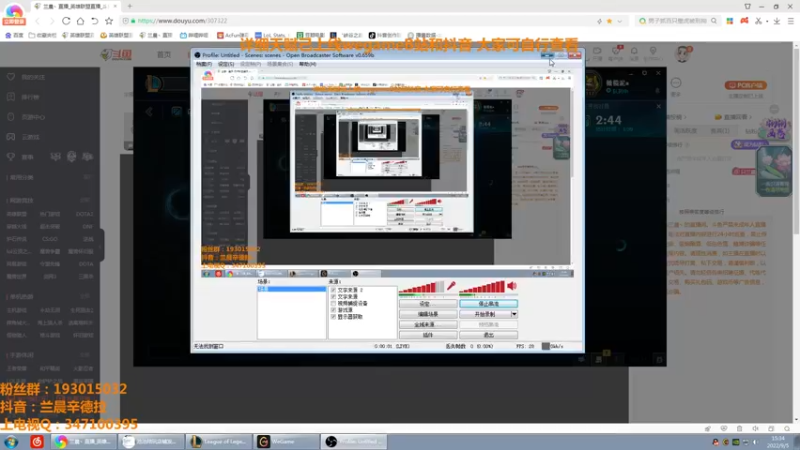Click the undo/restore closed tab icon

(94, 21)
